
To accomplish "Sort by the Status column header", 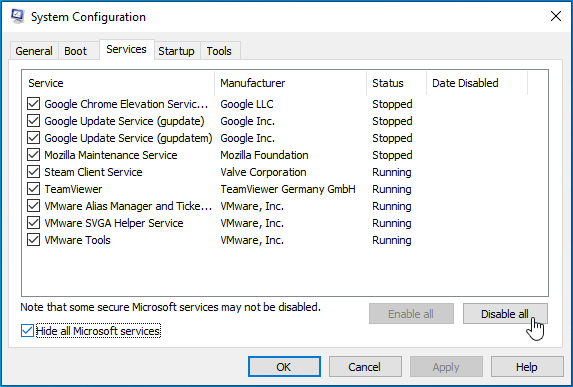I will coord(396,83).
